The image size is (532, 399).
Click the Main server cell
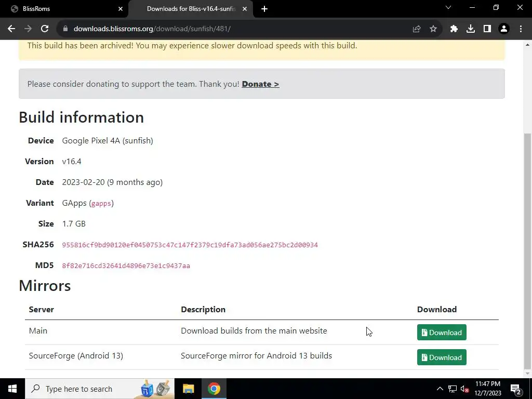point(38,331)
